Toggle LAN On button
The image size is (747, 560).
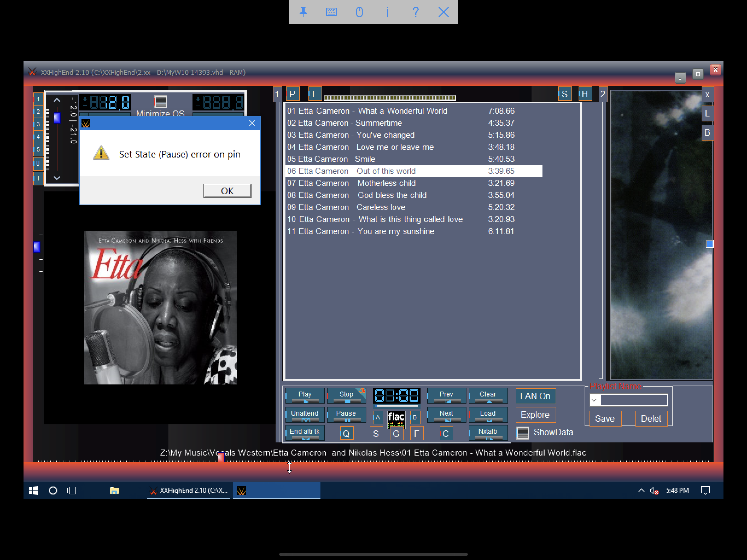pyautogui.click(x=535, y=396)
